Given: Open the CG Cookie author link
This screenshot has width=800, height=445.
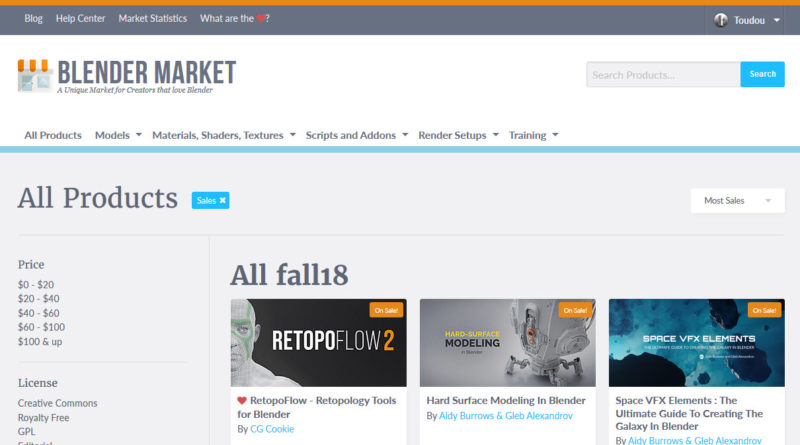Looking at the screenshot, I should pyautogui.click(x=272, y=429).
